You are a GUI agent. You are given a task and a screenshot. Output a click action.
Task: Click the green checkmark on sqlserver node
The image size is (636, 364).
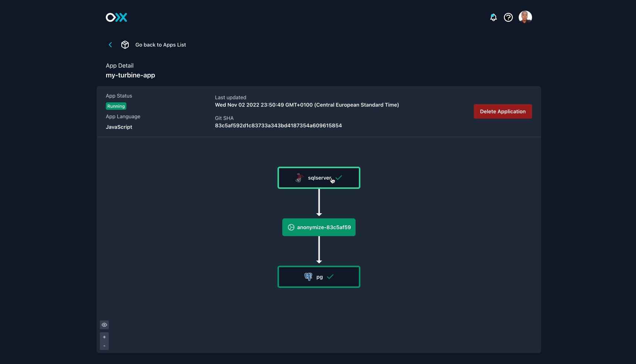339,177
